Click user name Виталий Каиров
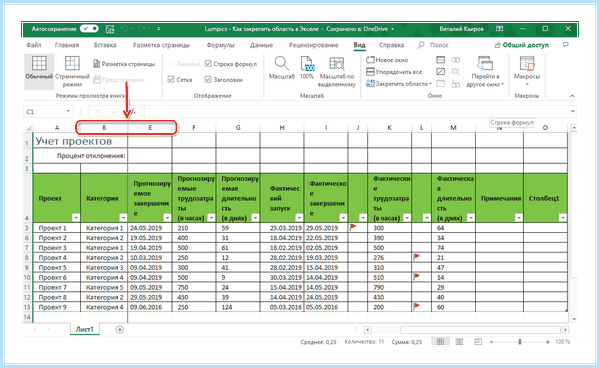Image resolution: width=600 pixels, height=368 pixels. click(x=461, y=29)
